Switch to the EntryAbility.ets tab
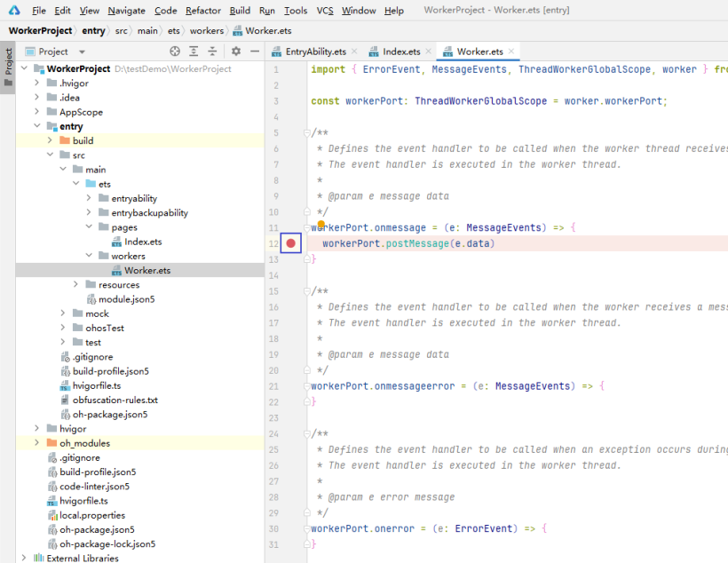 pyautogui.click(x=315, y=52)
